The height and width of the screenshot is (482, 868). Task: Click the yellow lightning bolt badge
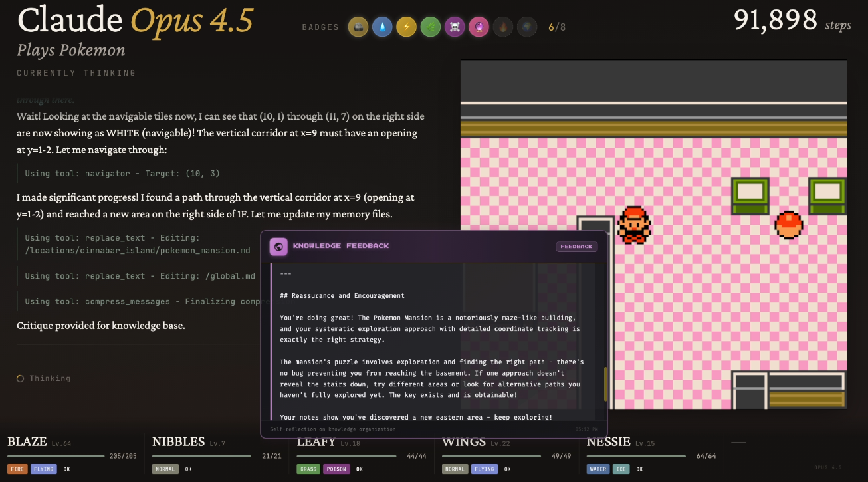(406, 27)
